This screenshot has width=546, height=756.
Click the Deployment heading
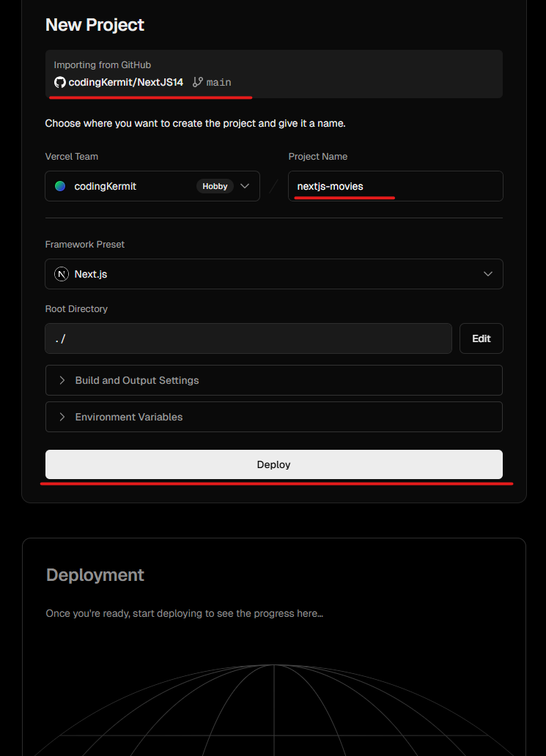pos(95,575)
